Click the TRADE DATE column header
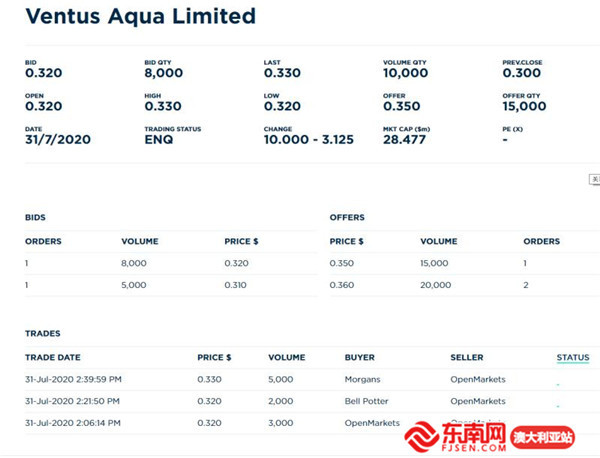The image size is (600, 458). click(x=53, y=357)
